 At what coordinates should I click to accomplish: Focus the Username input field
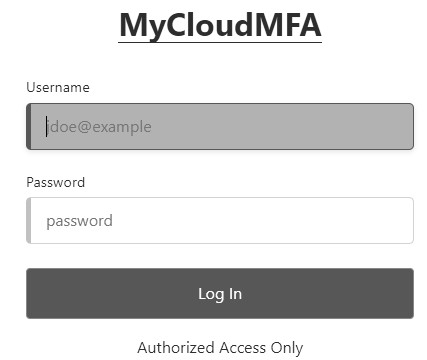point(220,127)
